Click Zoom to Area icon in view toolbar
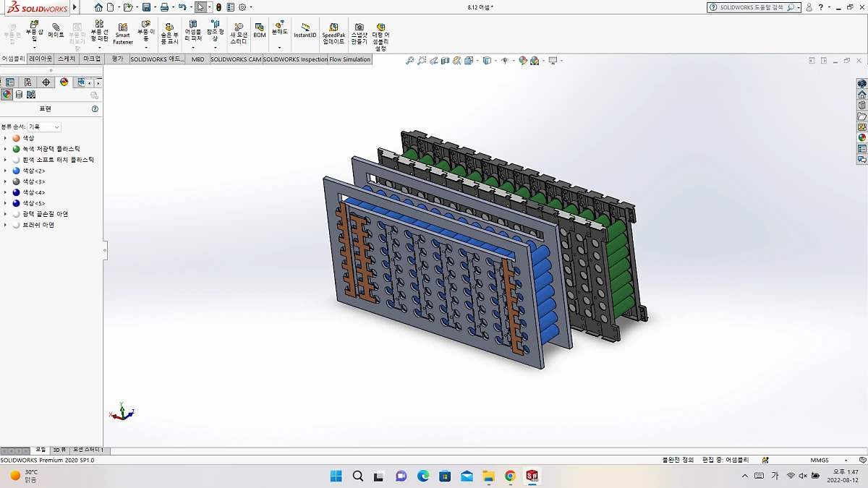The image size is (868, 488). pyautogui.click(x=422, y=61)
